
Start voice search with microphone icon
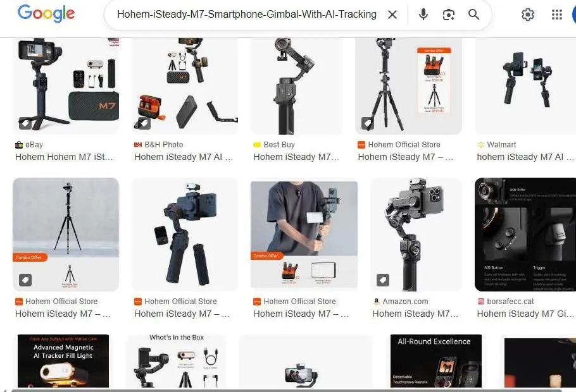(x=423, y=15)
